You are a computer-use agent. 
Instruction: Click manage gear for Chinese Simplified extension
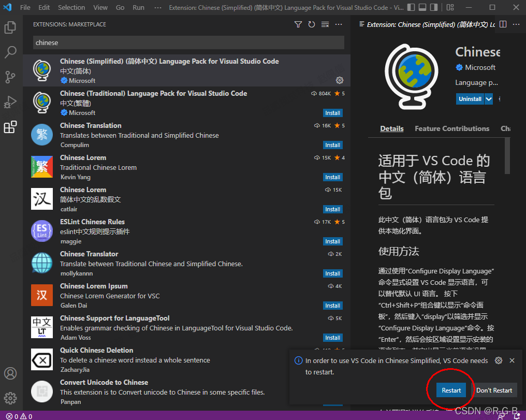point(340,80)
